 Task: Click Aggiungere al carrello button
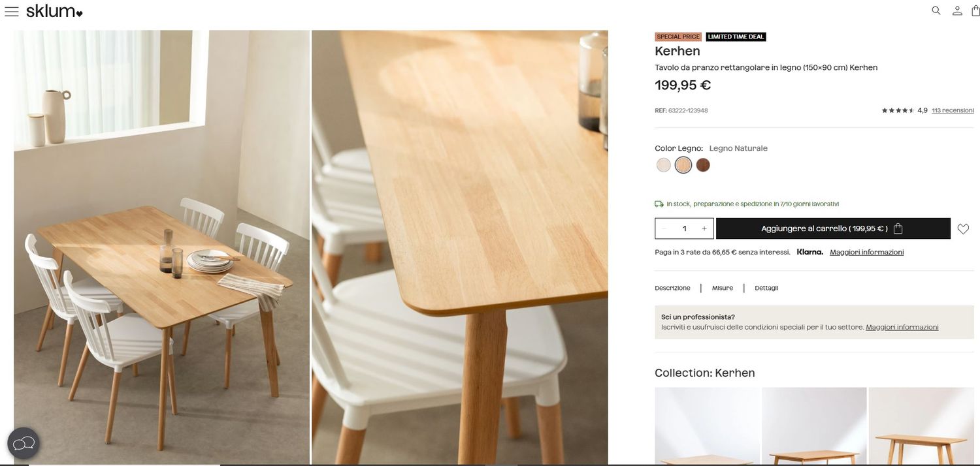[833, 228]
